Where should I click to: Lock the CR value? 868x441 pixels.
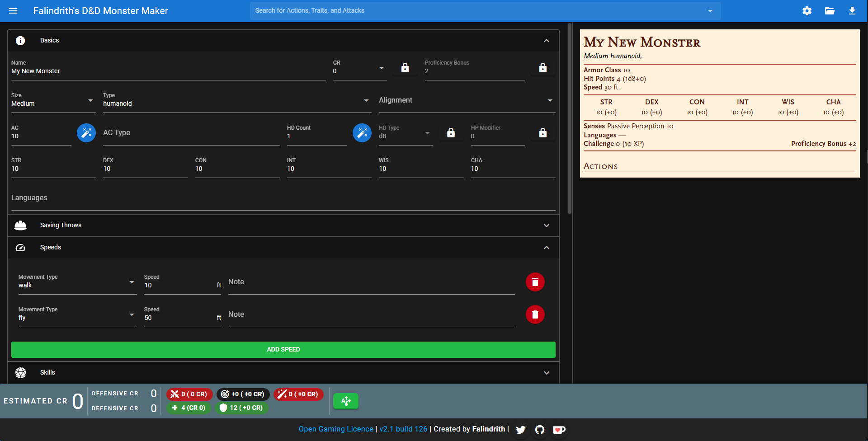coord(405,67)
